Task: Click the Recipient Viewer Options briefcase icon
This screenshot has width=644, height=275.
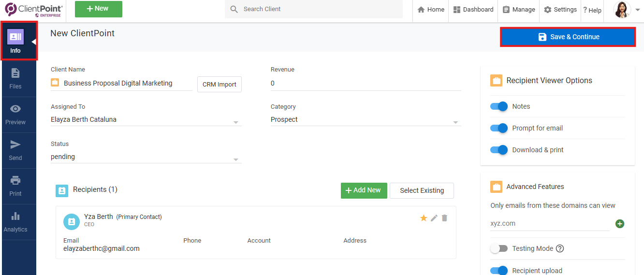Action: (x=496, y=81)
